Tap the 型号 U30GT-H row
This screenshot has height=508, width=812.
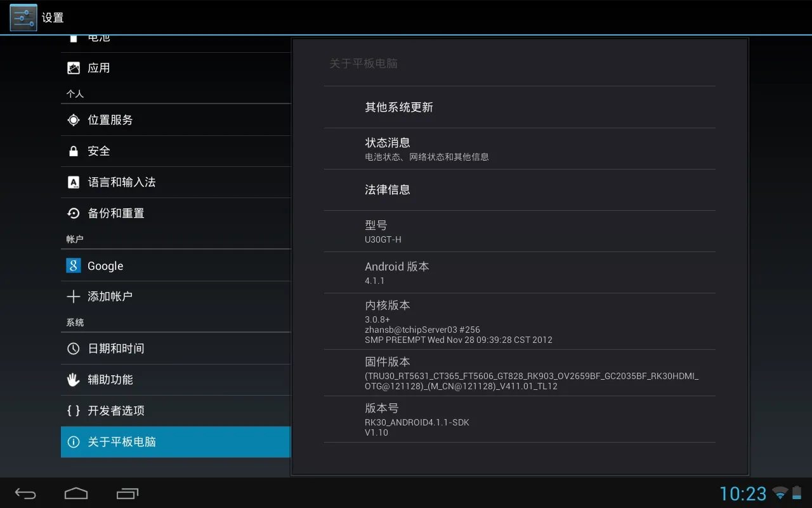520,231
